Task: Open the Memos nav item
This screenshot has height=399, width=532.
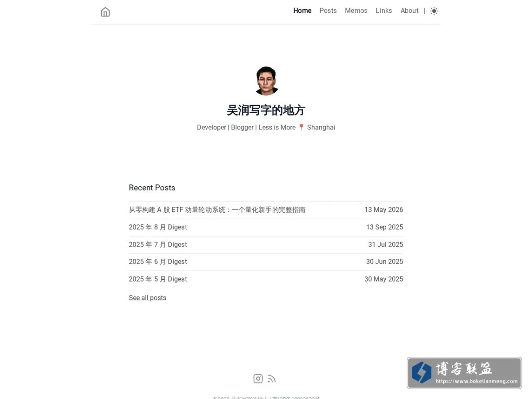Action: point(356,11)
